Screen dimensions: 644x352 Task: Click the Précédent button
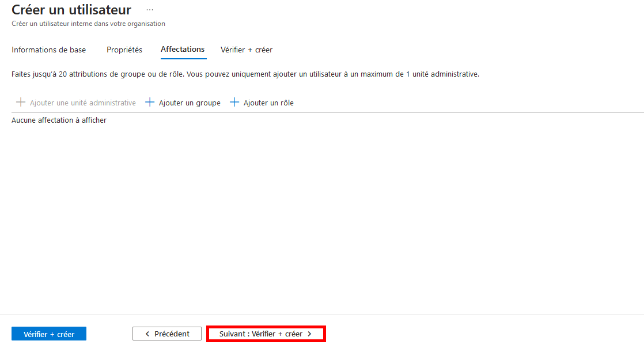point(167,334)
